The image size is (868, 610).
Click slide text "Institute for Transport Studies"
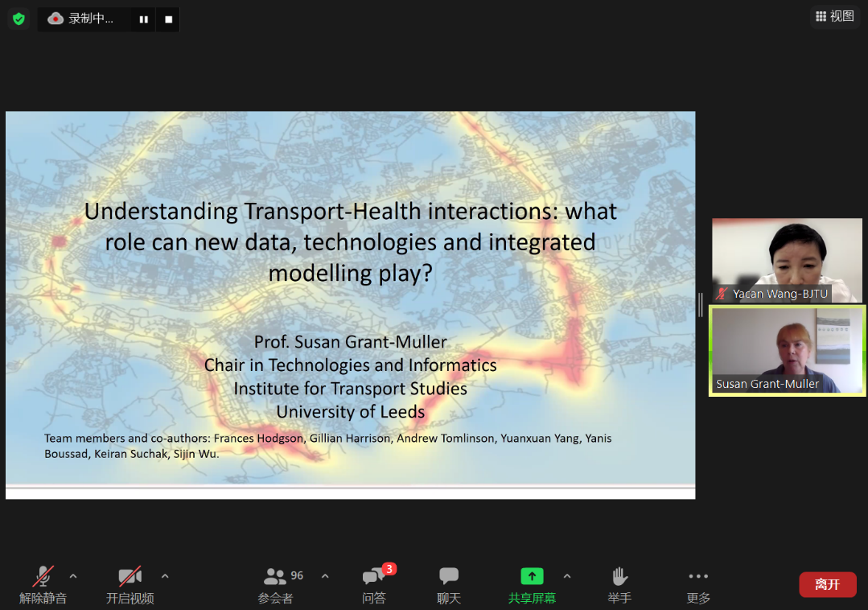(351, 389)
